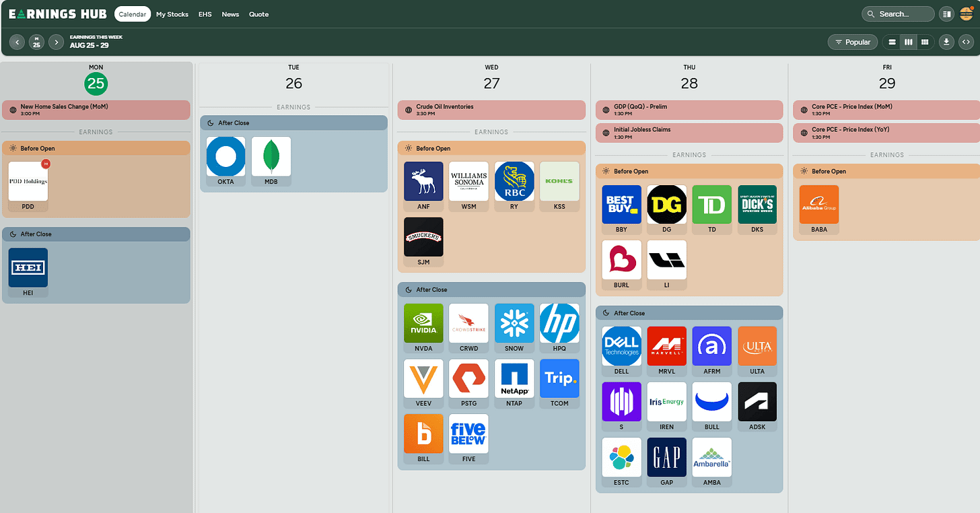980x513 pixels.
Task: Click the Earnings Hub logo
Action: (x=59, y=14)
